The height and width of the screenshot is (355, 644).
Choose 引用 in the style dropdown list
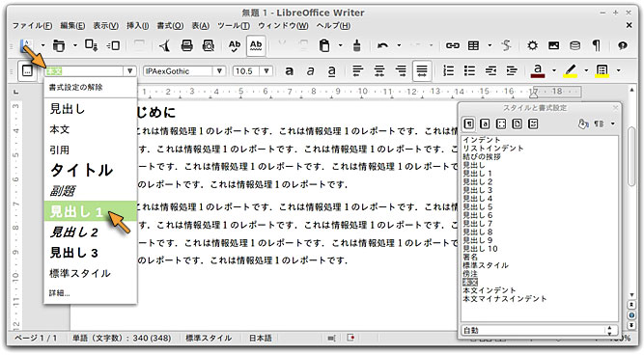tap(91, 150)
